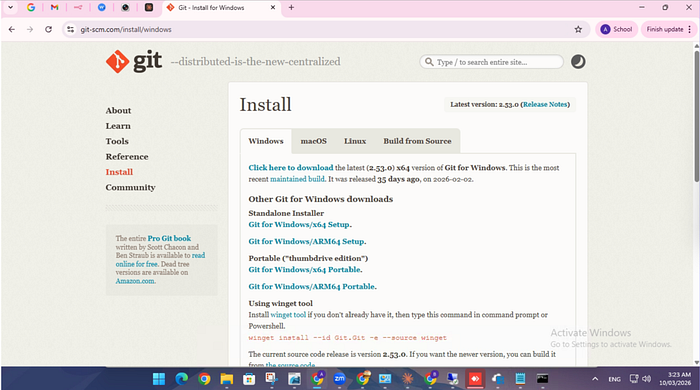This screenshot has width=700, height=390.
Task: Open the winget tool link
Action: pos(288,315)
